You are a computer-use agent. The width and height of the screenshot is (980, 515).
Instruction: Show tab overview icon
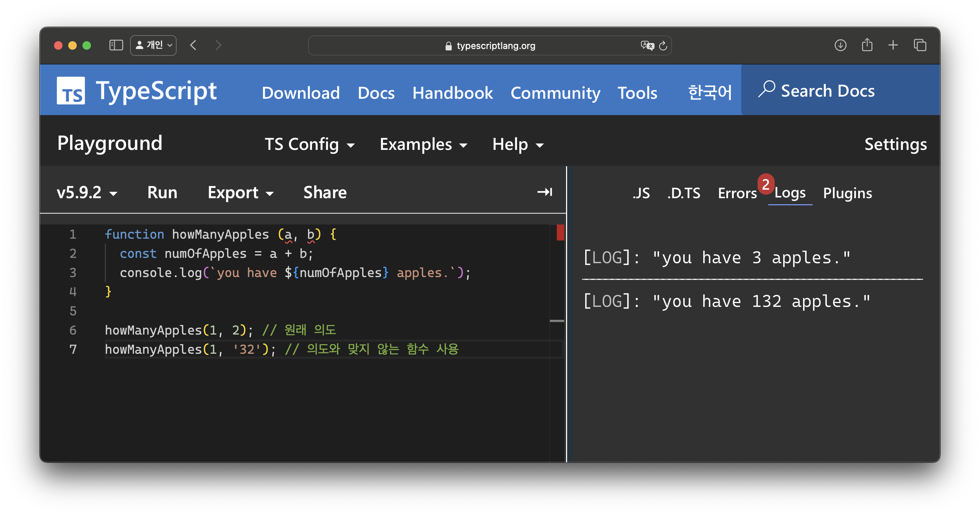point(920,45)
